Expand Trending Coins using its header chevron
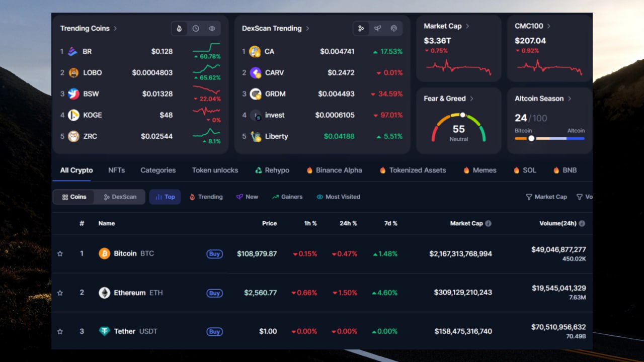This screenshot has height=362, width=644. (115, 28)
